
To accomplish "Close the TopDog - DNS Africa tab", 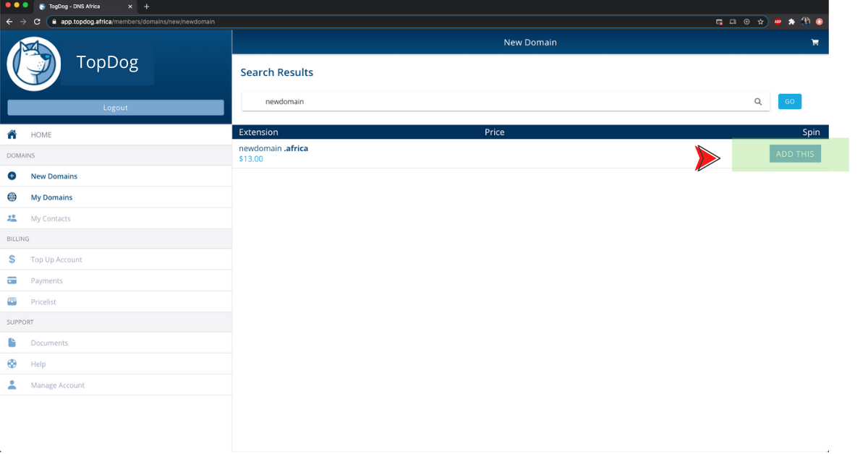I will click(130, 7).
